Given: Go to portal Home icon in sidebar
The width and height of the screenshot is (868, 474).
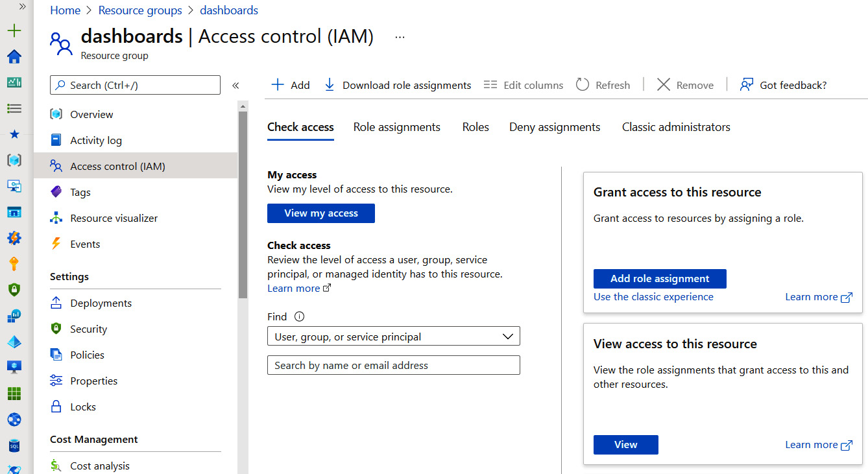Looking at the screenshot, I should [x=14, y=56].
